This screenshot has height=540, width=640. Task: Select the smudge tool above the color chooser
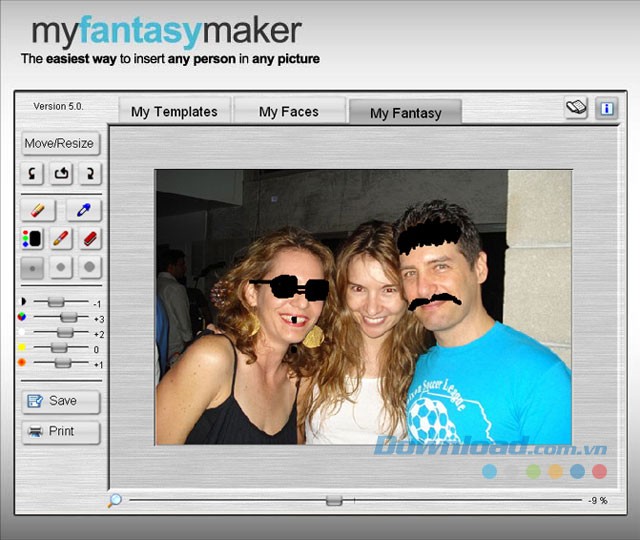[x=39, y=210]
